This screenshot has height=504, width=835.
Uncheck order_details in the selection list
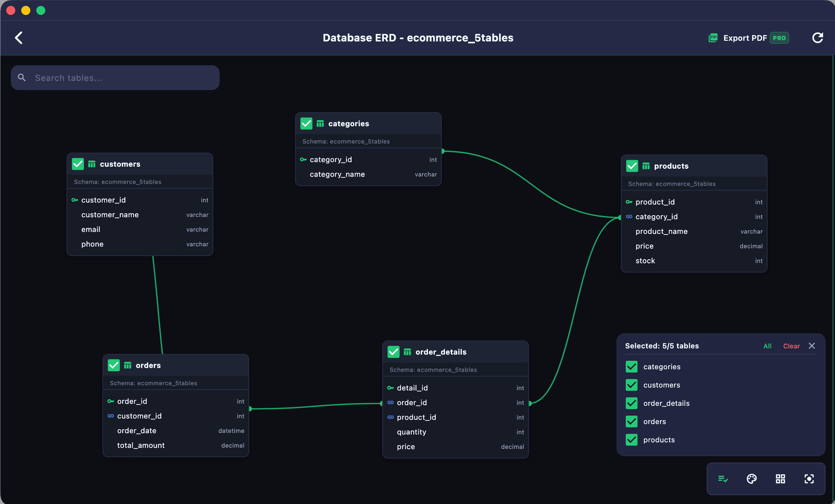click(x=632, y=404)
